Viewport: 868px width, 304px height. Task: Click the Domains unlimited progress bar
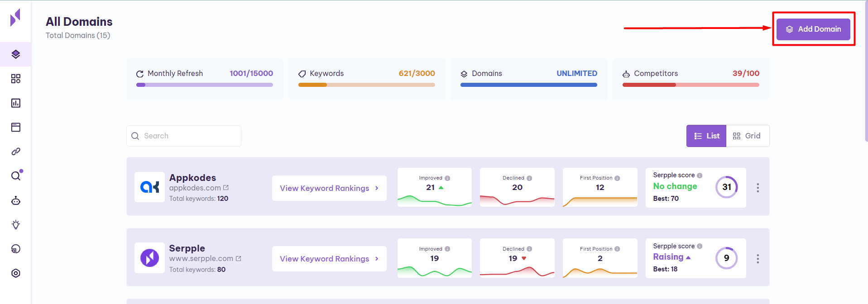pyautogui.click(x=529, y=85)
